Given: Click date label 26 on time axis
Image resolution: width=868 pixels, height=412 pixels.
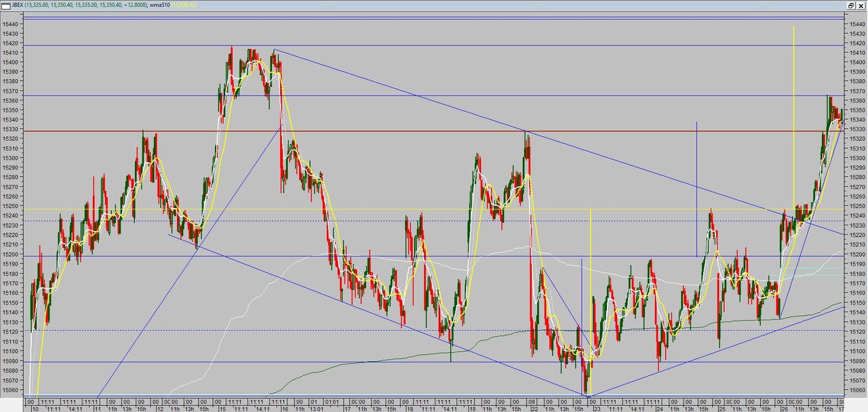Looking at the screenshot, I should click(784, 409).
